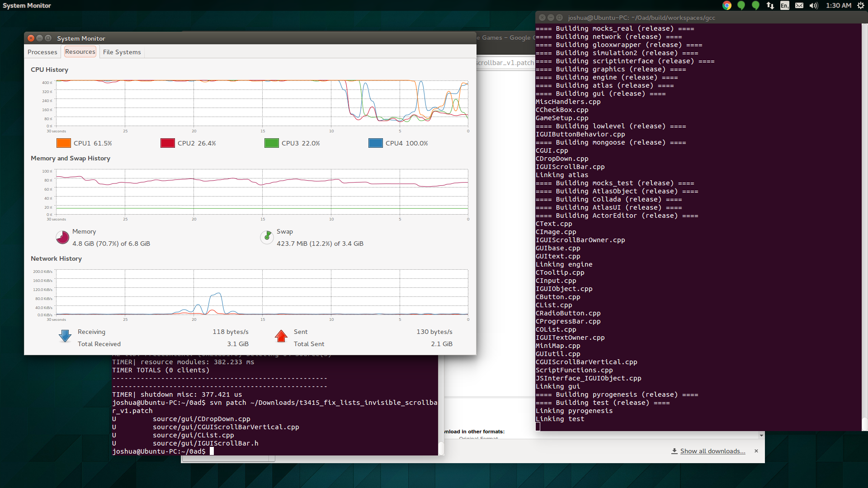
Task: Close the gcc terminal window
Action: [x=542, y=18]
